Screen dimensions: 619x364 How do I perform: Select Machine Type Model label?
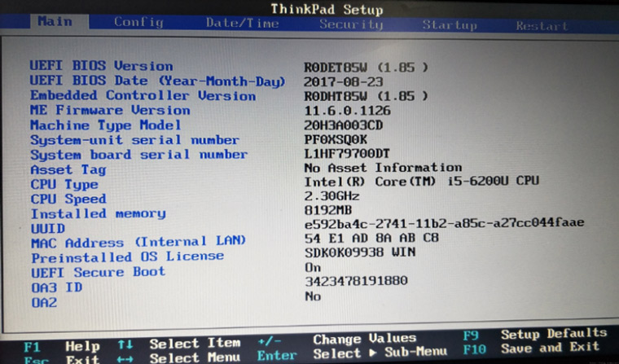click(x=106, y=125)
